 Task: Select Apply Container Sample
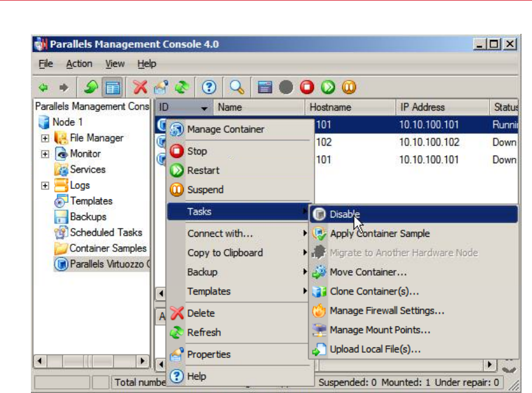414,233
